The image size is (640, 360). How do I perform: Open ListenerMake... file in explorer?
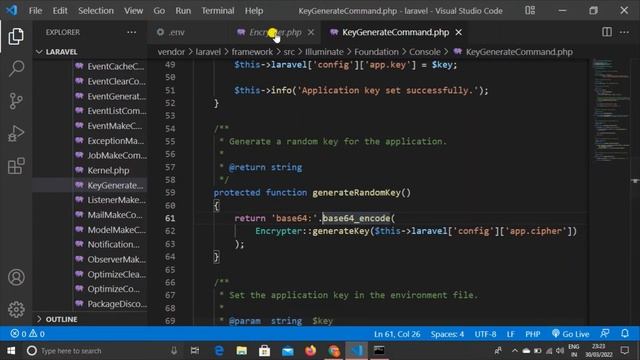(x=116, y=200)
